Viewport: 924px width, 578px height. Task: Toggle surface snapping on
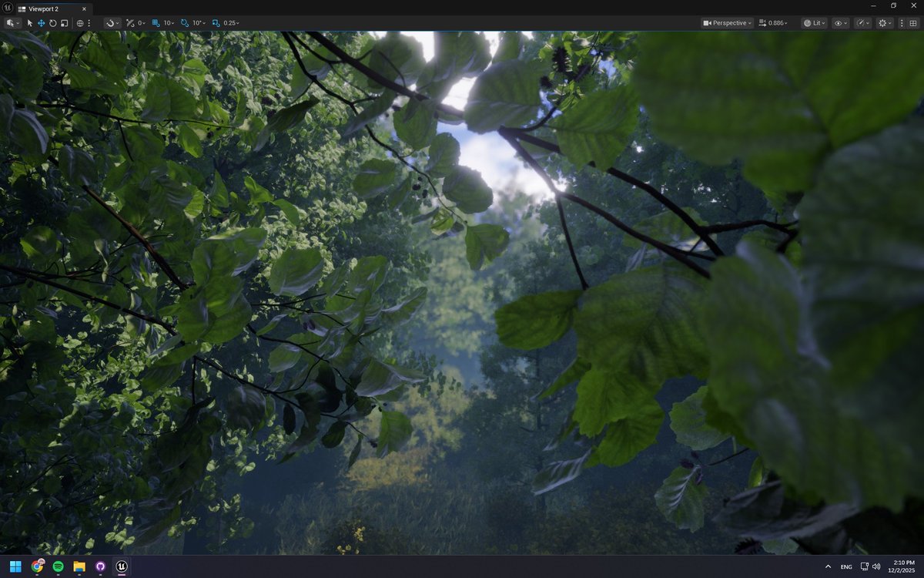pos(110,22)
